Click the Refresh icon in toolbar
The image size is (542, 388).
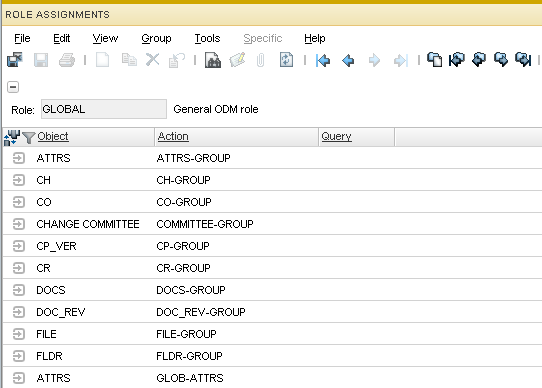(x=286, y=60)
